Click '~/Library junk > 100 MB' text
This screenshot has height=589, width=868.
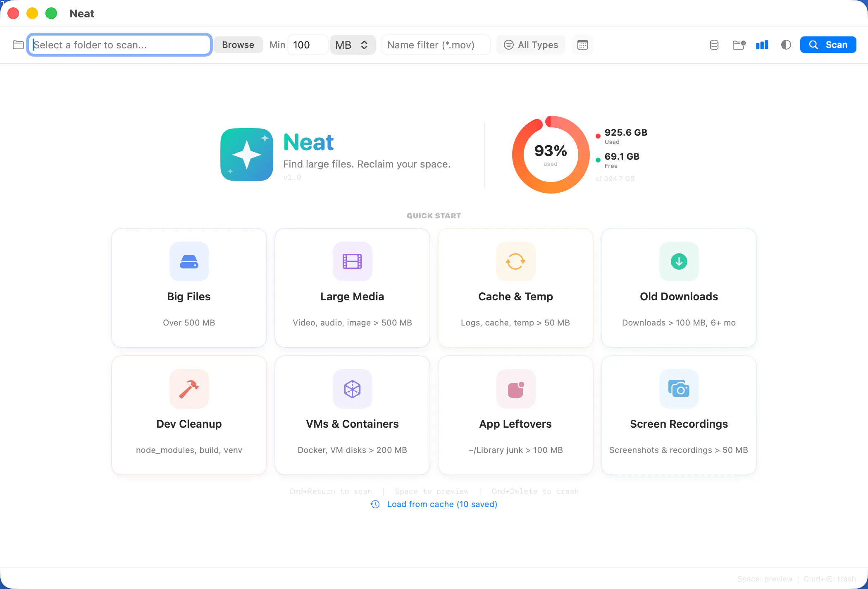tap(515, 450)
